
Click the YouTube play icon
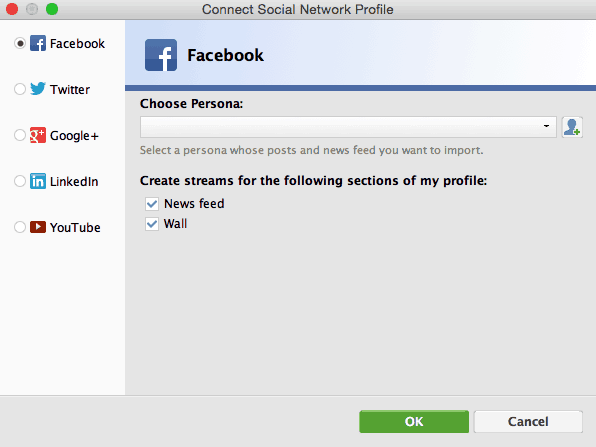pyautogui.click(x=38, y=227)
